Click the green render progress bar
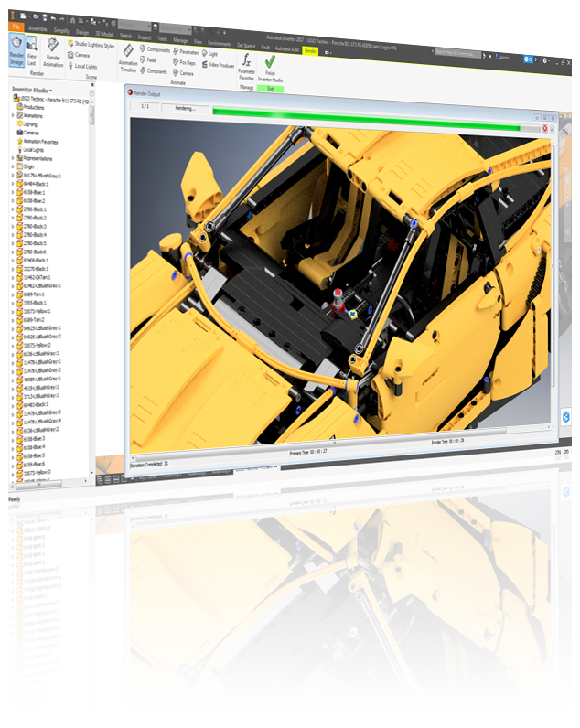 pyautogui.click(x=366, y=112)
